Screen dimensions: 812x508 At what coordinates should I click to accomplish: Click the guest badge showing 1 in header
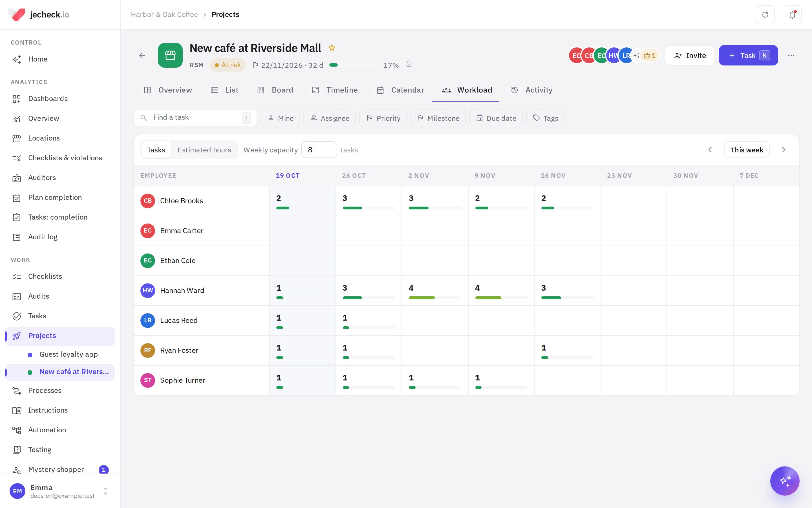point(650,56)
